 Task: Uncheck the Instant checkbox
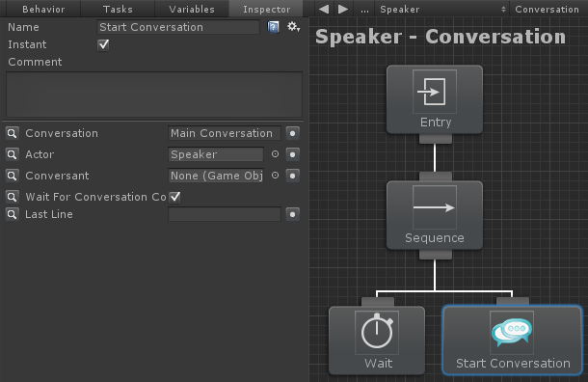(x=103, y=44)
